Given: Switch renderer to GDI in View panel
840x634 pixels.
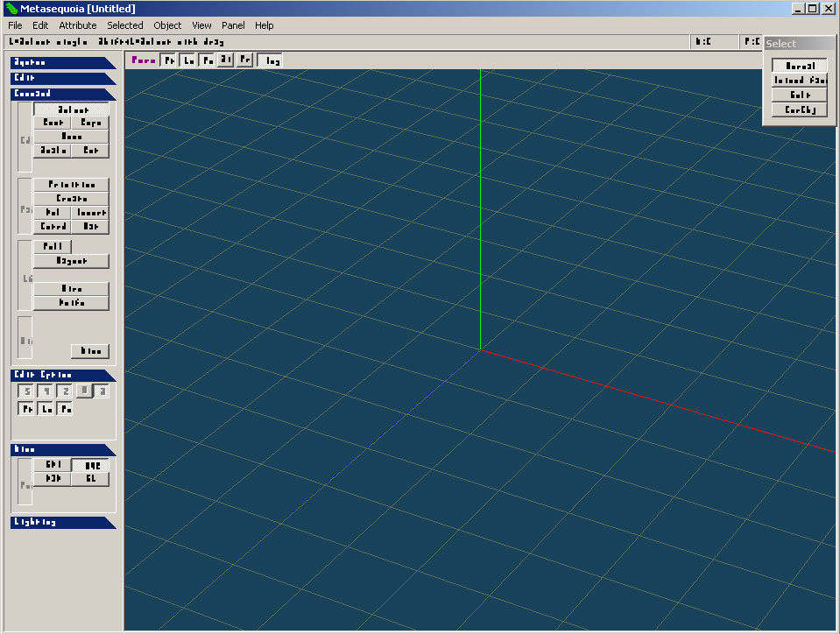Looking at the screenshot, I should click(x=53, y=465).
